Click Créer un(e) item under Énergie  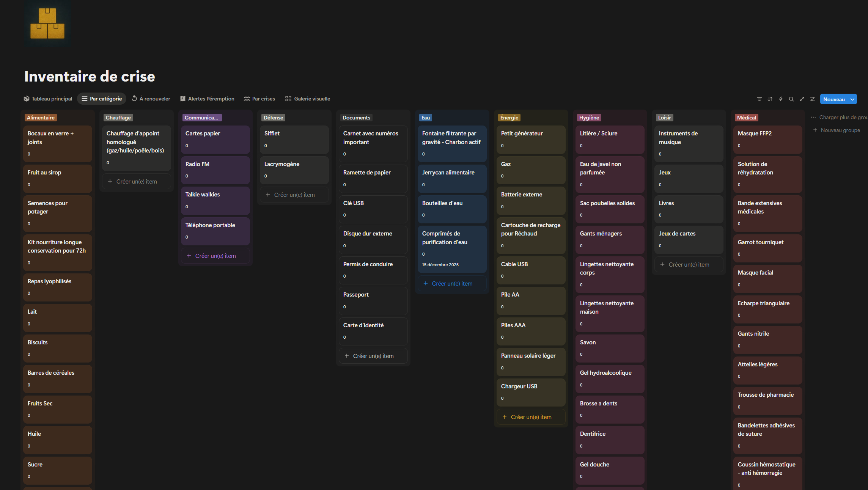tap(531, 417)
